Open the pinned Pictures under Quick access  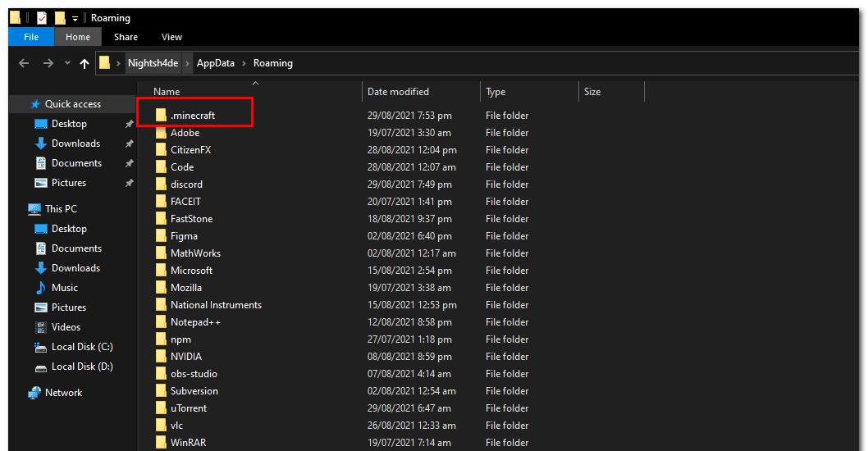point(69,183)
